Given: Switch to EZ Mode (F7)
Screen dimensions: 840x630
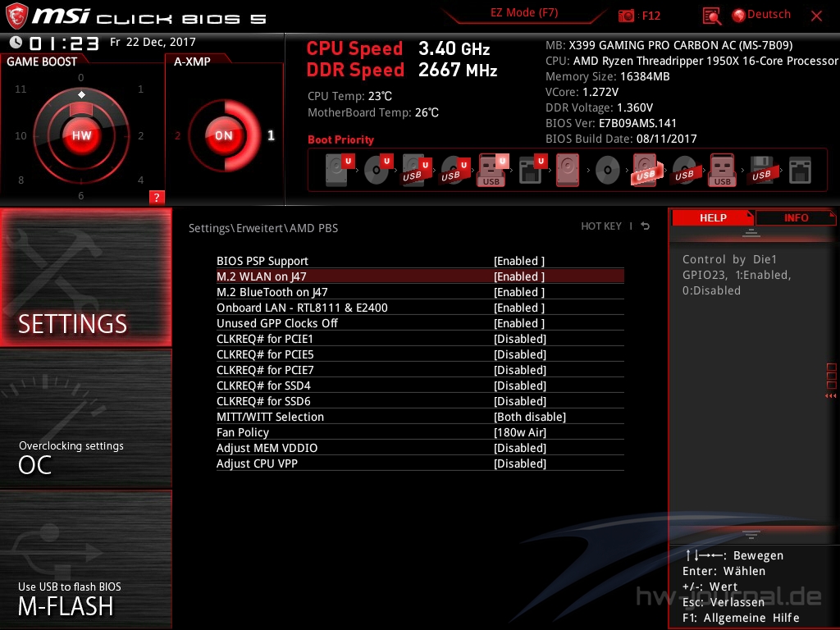Looking at the screenshot, I should click(524, 13).
